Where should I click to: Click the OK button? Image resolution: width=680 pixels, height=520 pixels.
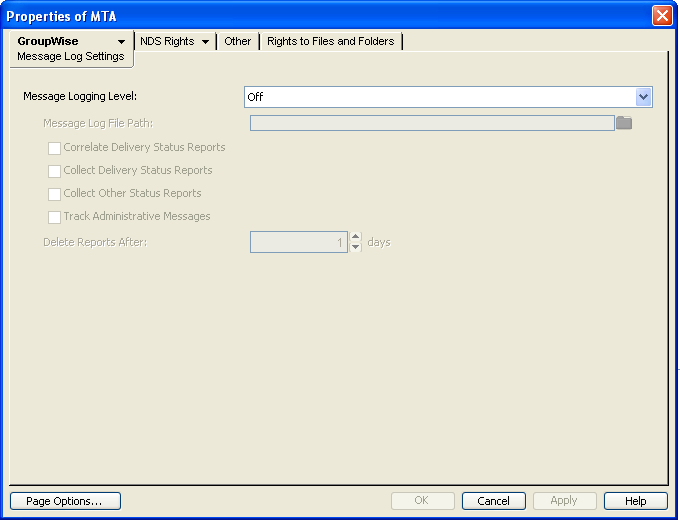click(422, 501)
